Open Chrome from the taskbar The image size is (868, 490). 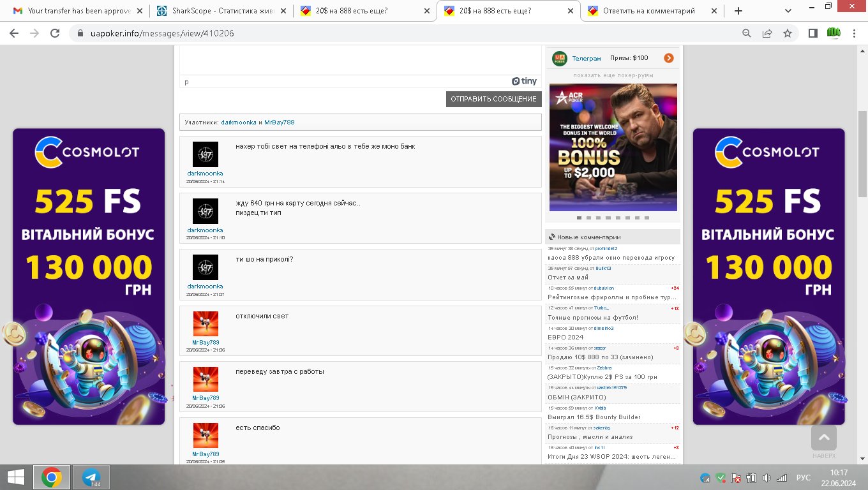[x=52, y=477]
